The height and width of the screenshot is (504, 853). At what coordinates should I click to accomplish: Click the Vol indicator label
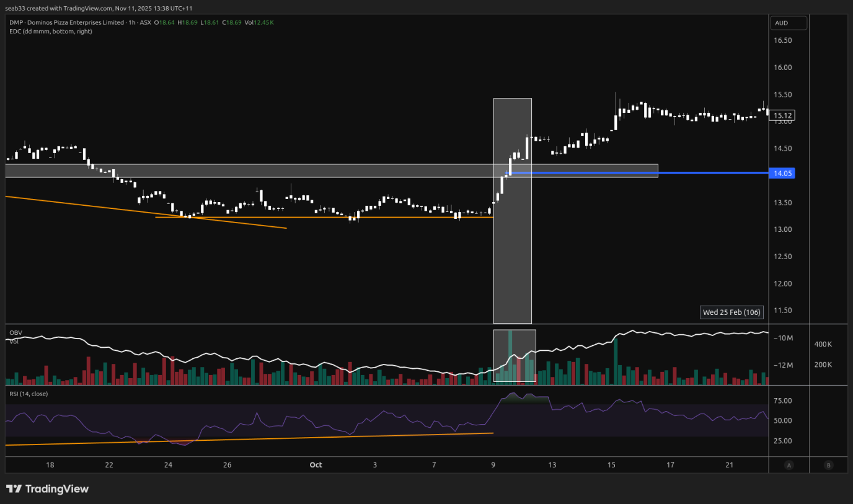pos(14,342)
